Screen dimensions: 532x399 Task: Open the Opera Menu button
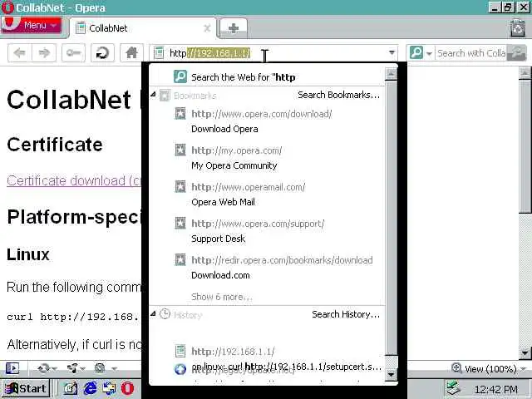pos(32,25)
